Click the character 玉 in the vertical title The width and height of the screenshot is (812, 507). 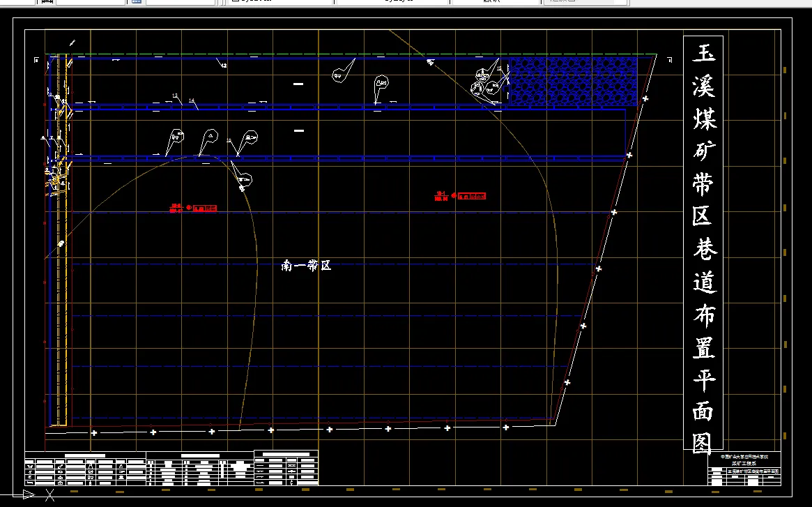click(x=704, y=54)
